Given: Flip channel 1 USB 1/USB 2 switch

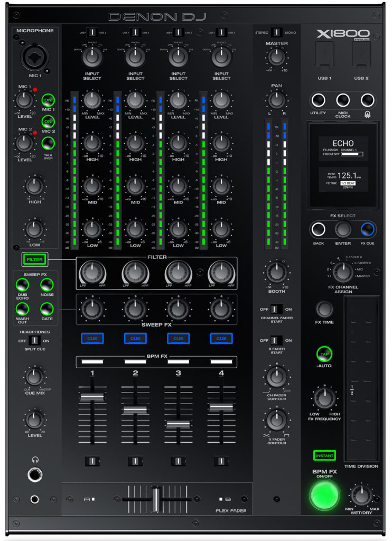Looking at the screenshot, I should (x=92, y=32).
